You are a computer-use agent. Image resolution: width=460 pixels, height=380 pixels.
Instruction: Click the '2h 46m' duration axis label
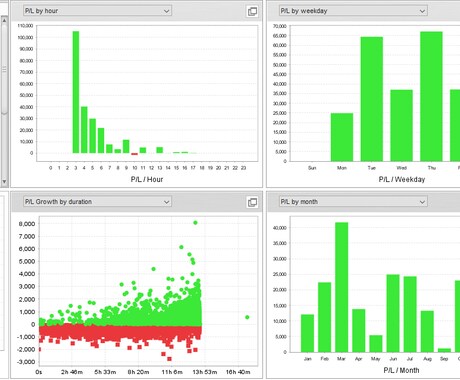coord(72,372)
